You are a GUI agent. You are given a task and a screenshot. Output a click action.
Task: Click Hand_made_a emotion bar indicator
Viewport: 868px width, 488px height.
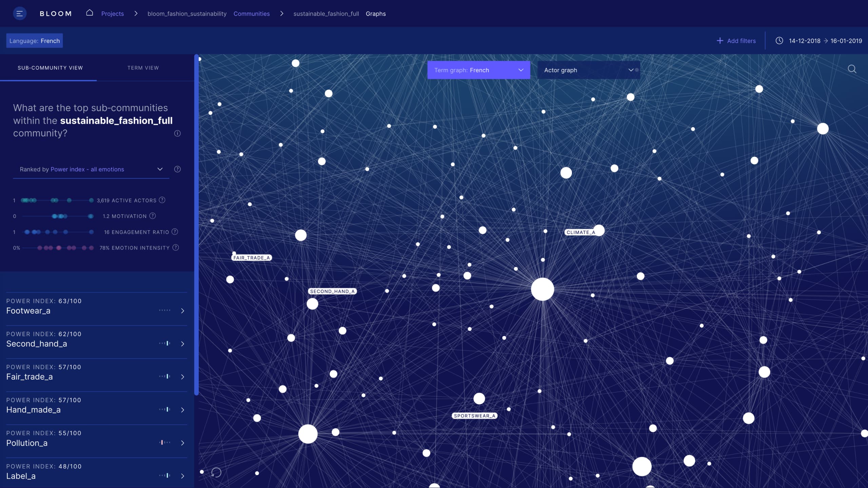(x=165, y=409)
